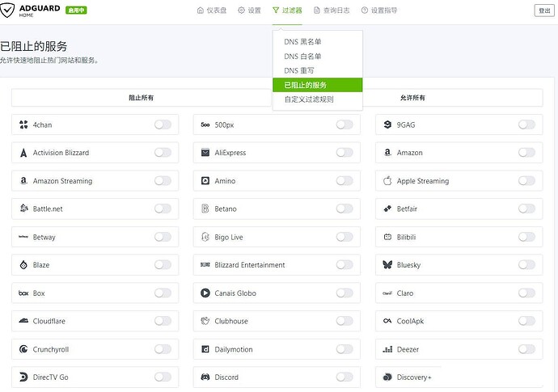The width and height of the screenshot is (558, 392).
Task: Enable the Amazon block switch
Action: [526, 153]
